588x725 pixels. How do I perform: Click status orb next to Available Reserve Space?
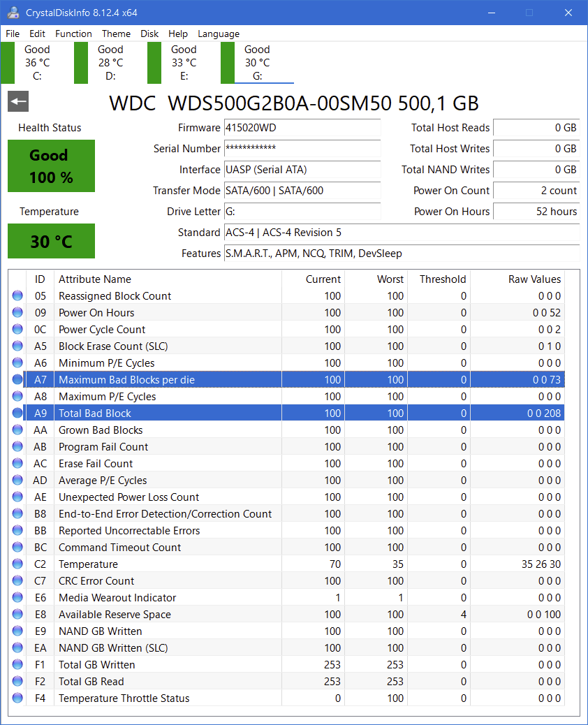(17, 615)
